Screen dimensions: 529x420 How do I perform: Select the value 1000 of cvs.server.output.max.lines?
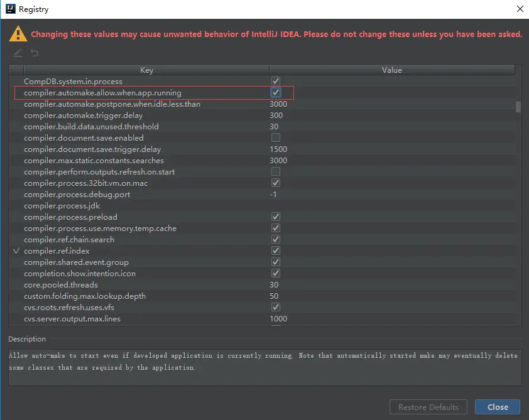pos(278,318)
